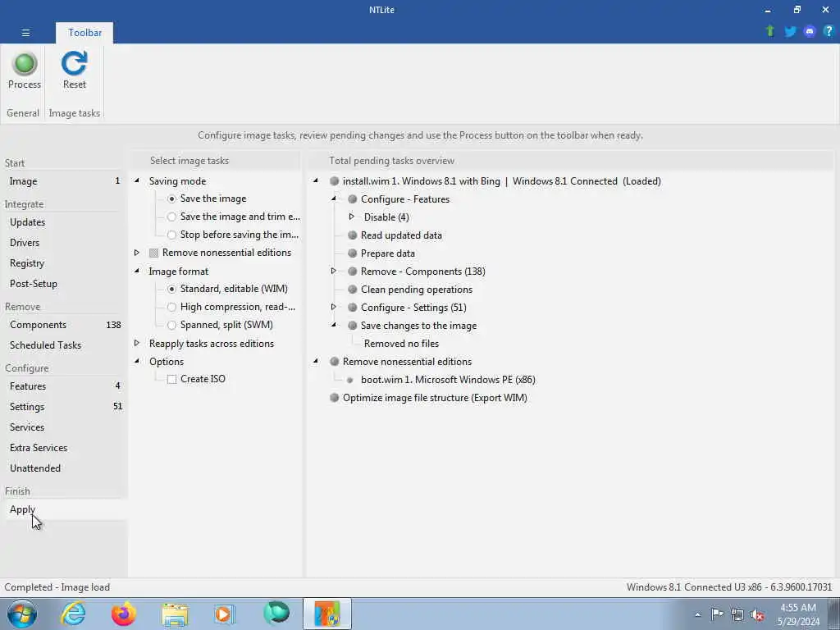This screenshot has width=840, height=630.
Task: Open the Post-Setup page
Action: pos(64,283)
